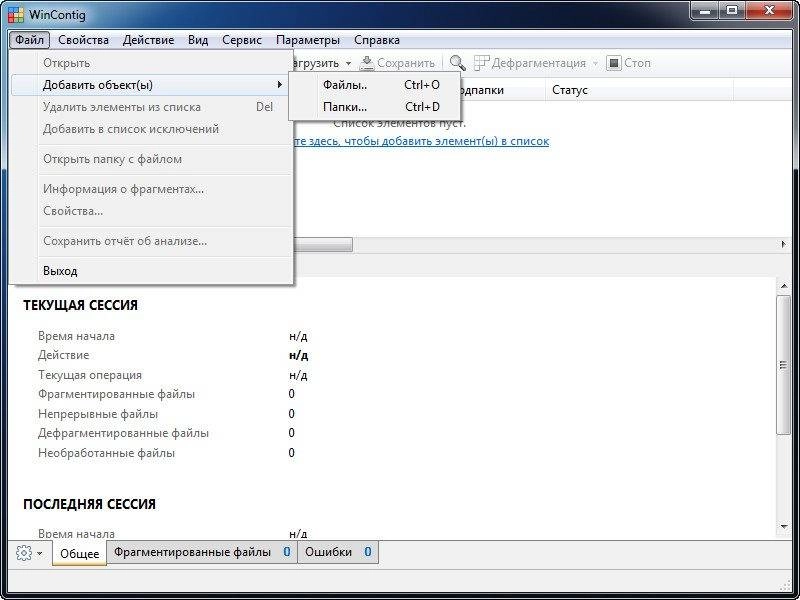Click the ТЕКУЩАЯ СЕССИЯ heading
The image size is (800, 600).
click(80, 305)
